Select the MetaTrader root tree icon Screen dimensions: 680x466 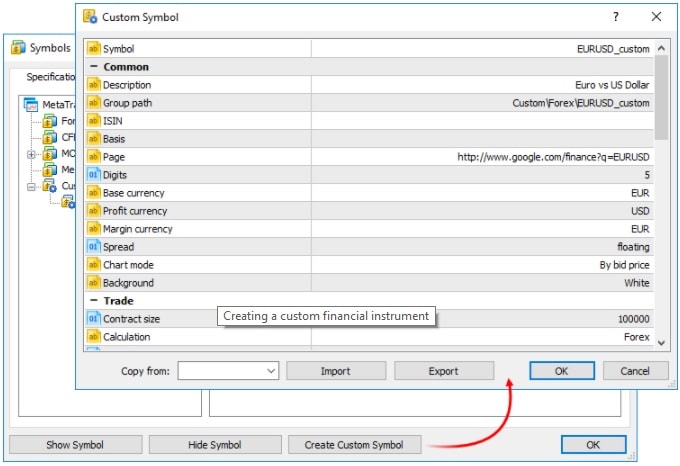[x=31, y=104]
